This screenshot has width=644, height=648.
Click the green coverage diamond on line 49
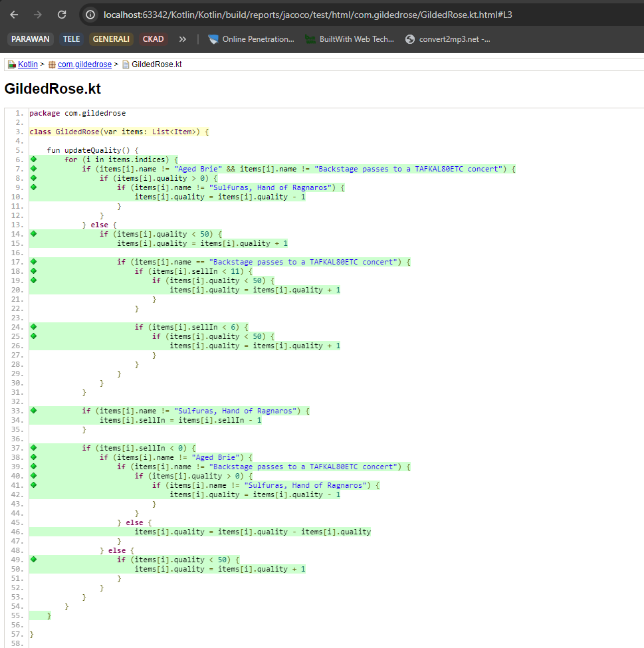point(33,560)
